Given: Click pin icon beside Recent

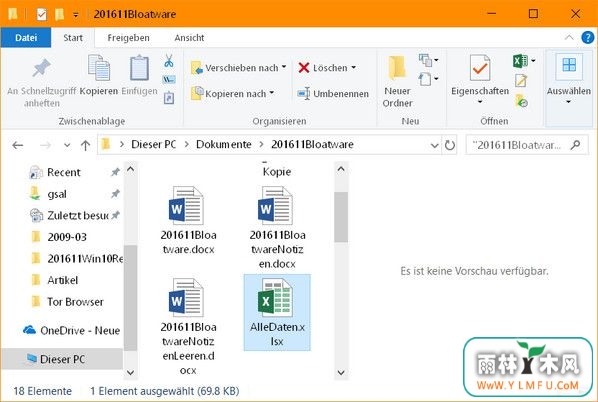Looking at the screenshot, I should pos(115,172).
